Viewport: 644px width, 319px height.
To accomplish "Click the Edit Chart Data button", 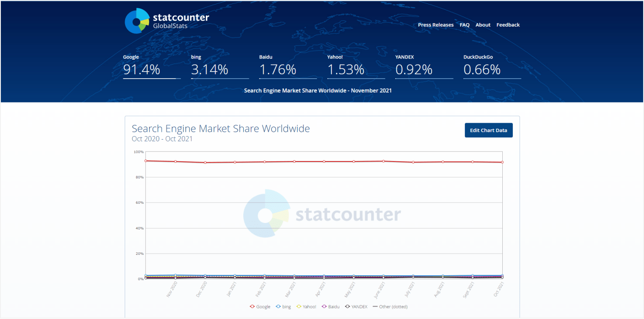I will [x=488, y=130].
